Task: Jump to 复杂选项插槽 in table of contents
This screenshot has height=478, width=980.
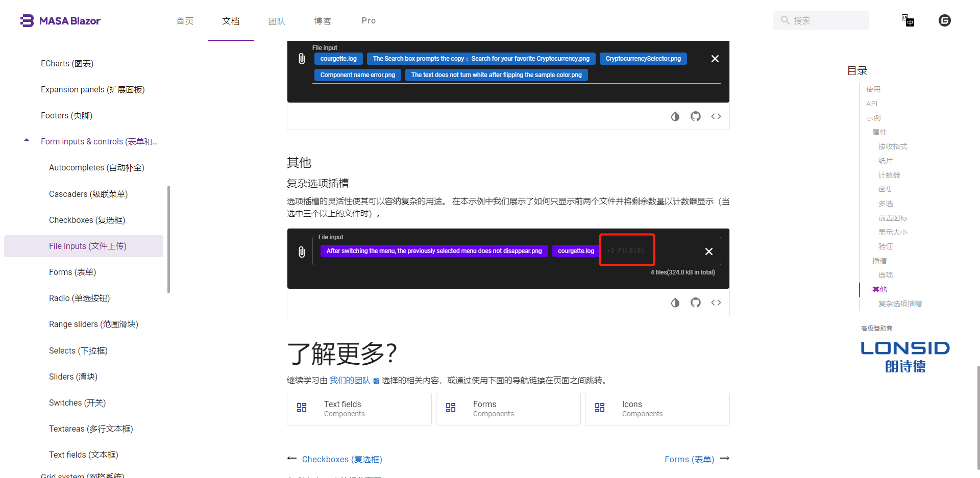Action: point(900,304)
